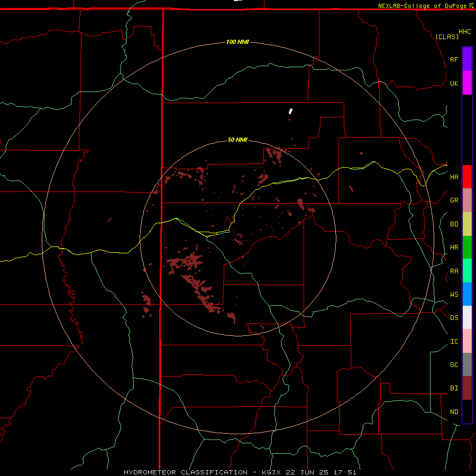Click the WS legend label
Image resolution: width=476 pixels, height=476 pixels.
[454, 294]
